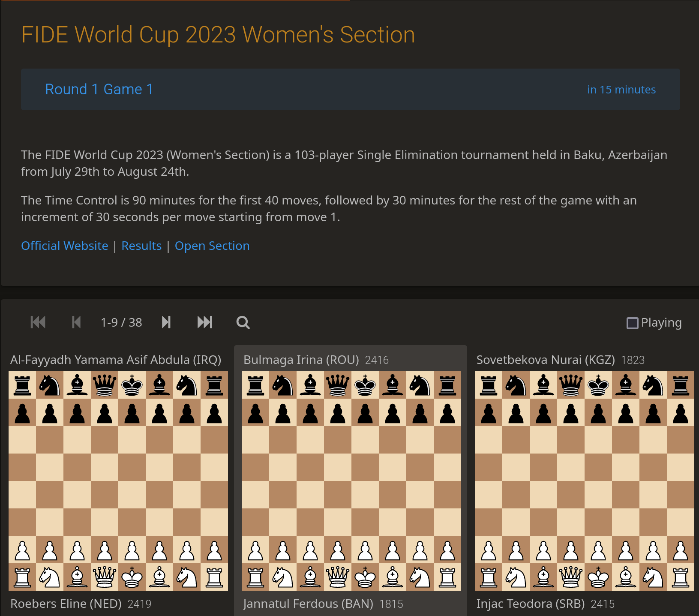Select the name Roebers Eline (NED)
The width and height of the screenshot is (699, 616).
66,604
